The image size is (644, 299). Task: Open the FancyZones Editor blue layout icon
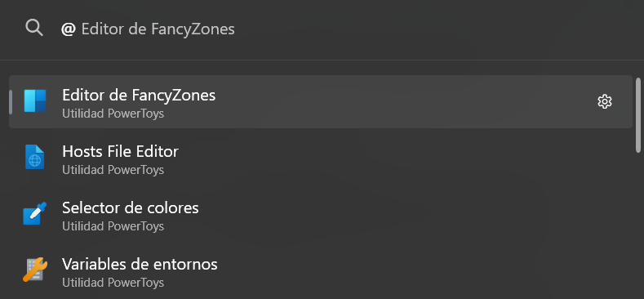(35, 100)
